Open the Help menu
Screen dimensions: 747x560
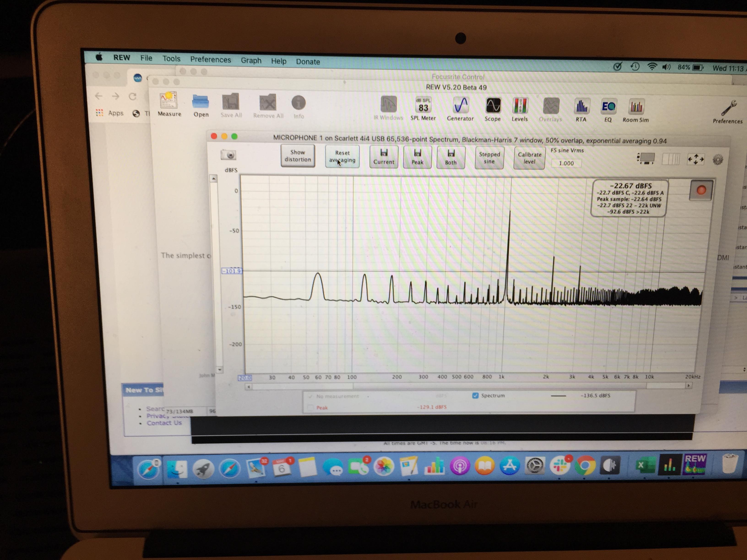click(x=279, y=61)
